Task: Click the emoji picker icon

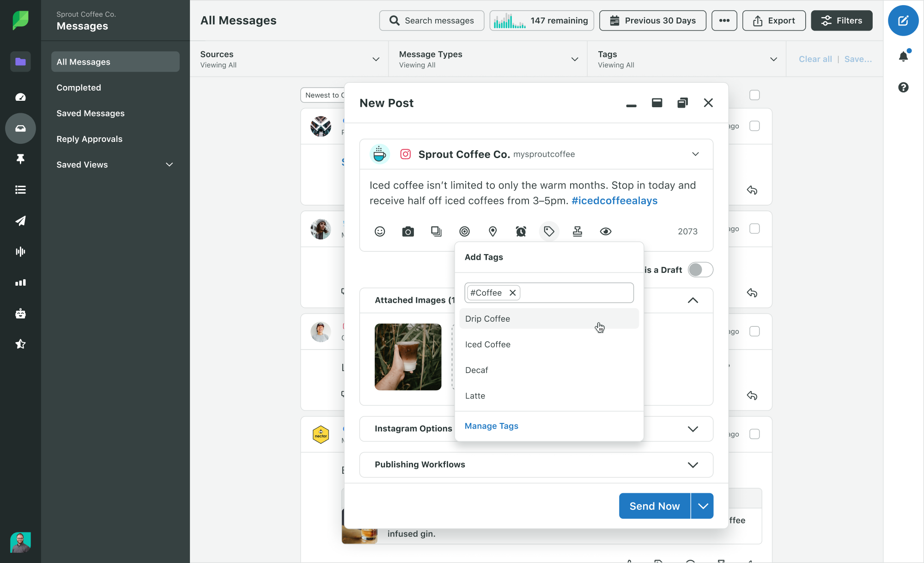Action: pos(379,231)
